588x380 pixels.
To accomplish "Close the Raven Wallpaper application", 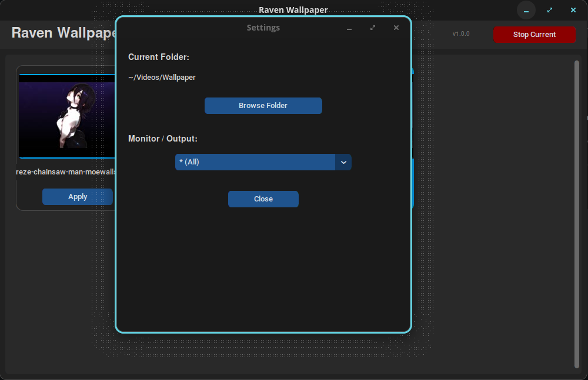I will [x=573, y=10].
